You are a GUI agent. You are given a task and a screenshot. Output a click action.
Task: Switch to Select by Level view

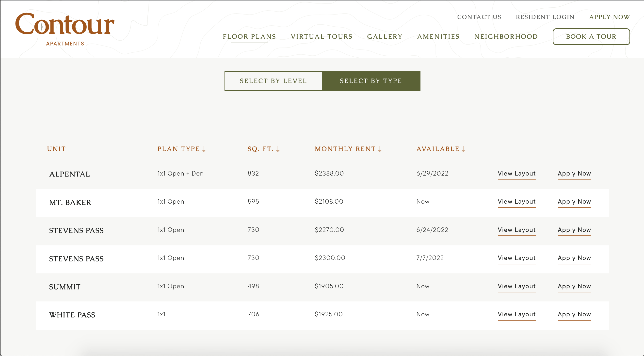coord(273,81)
